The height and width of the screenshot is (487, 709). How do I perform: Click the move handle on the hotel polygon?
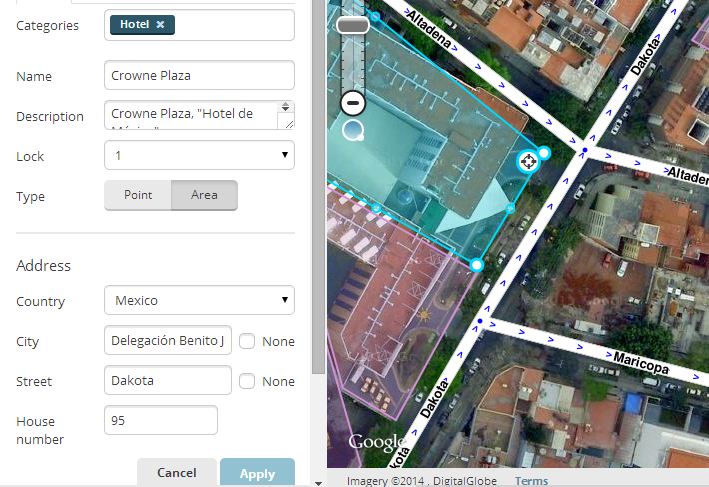pos(528,161)
